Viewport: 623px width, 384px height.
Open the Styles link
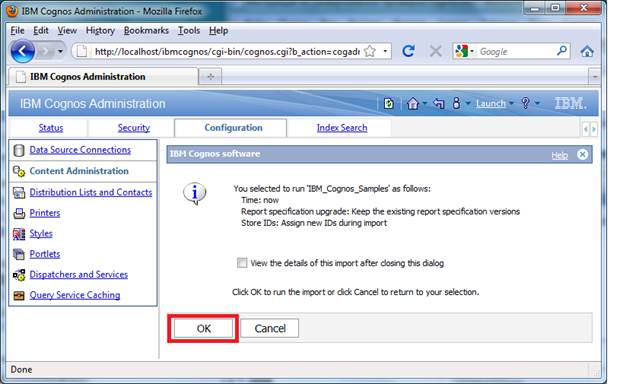41,234
